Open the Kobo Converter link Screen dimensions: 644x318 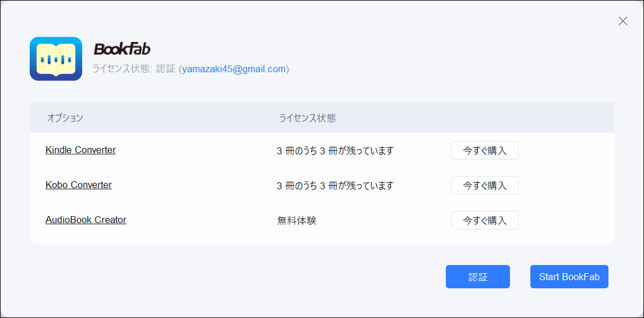click(x=79, y=185)
